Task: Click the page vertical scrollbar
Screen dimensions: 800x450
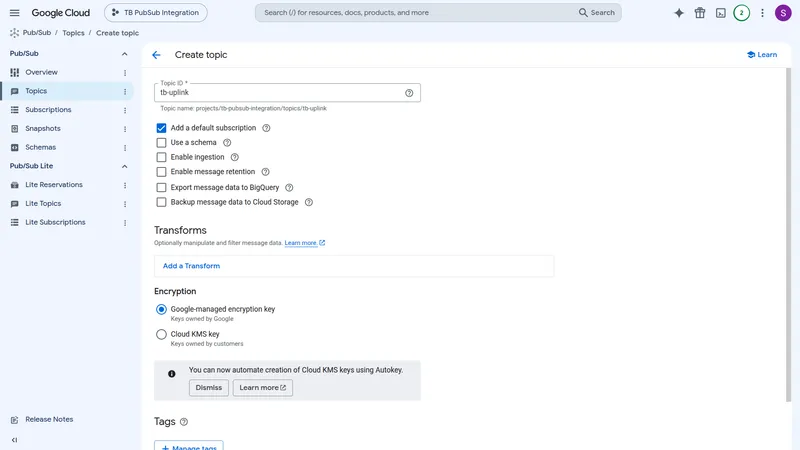Action: click(788, 235)
